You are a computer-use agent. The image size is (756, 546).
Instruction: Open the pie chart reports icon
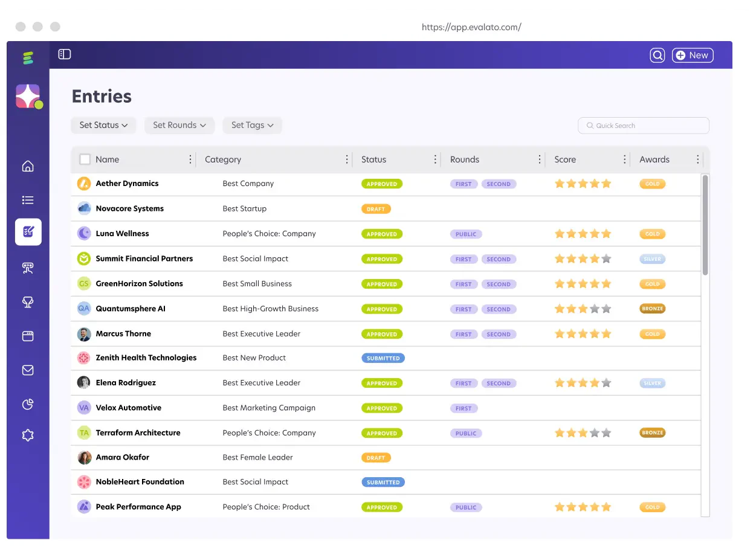(28, 404)
